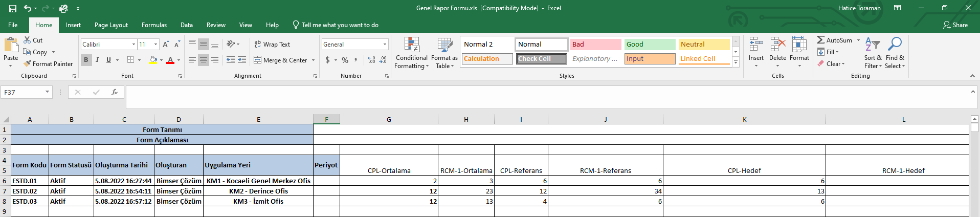Open the Formulas ribbon tab
Screen dimensions: 980x217
click(154, 25)
